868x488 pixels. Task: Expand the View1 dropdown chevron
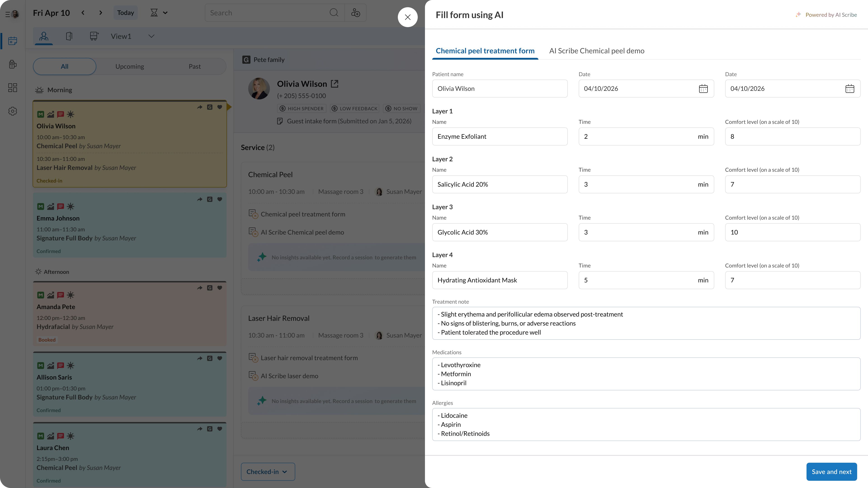[x=151, y=36]
